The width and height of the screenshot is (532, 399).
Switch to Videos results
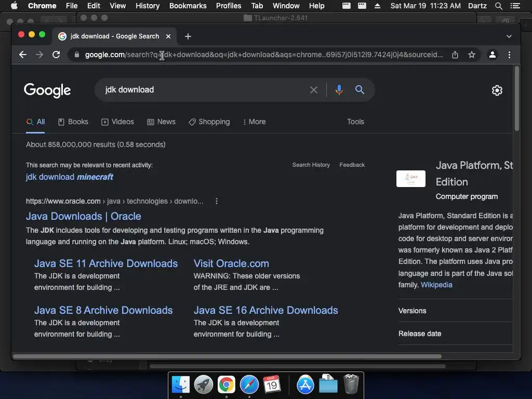118,122
